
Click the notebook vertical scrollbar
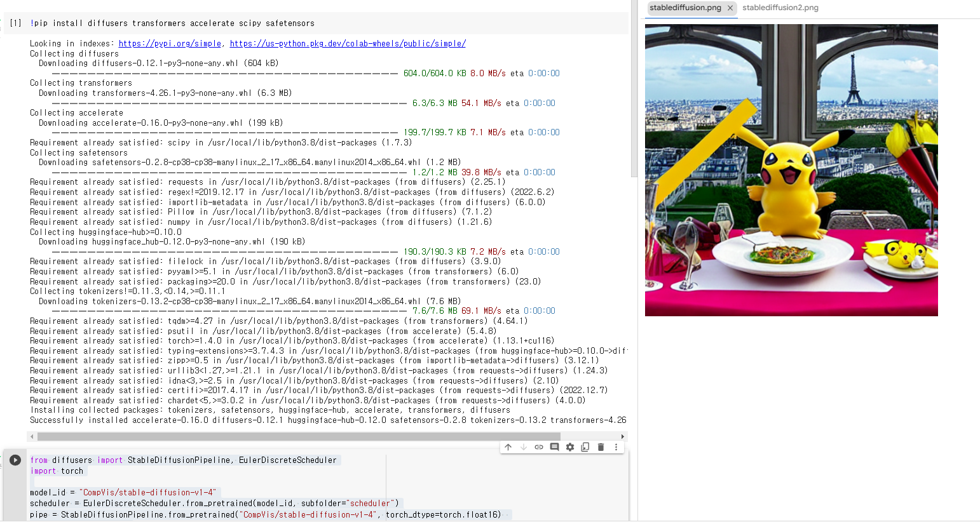(x=634, y=89)
